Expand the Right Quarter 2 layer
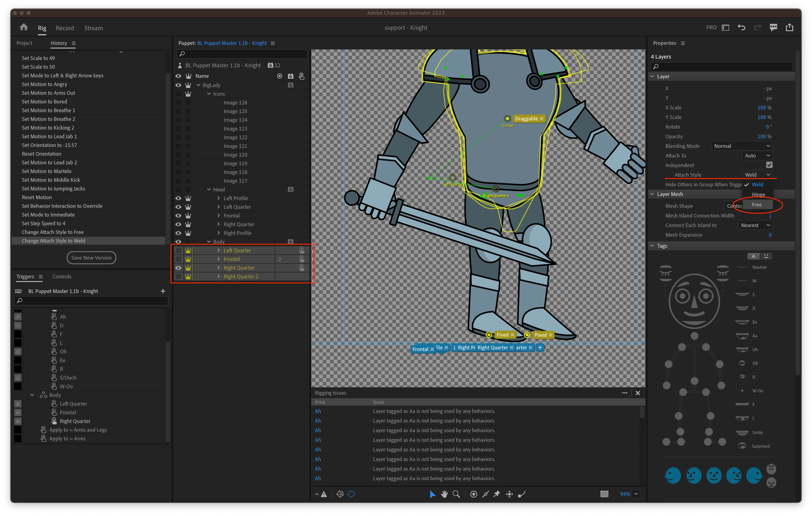Viewport: 812px width, 515px height. coord(219,276)
